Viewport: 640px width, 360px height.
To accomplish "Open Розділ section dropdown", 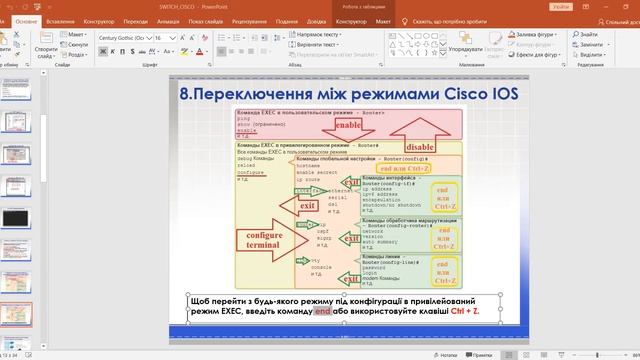I will 74,54.
